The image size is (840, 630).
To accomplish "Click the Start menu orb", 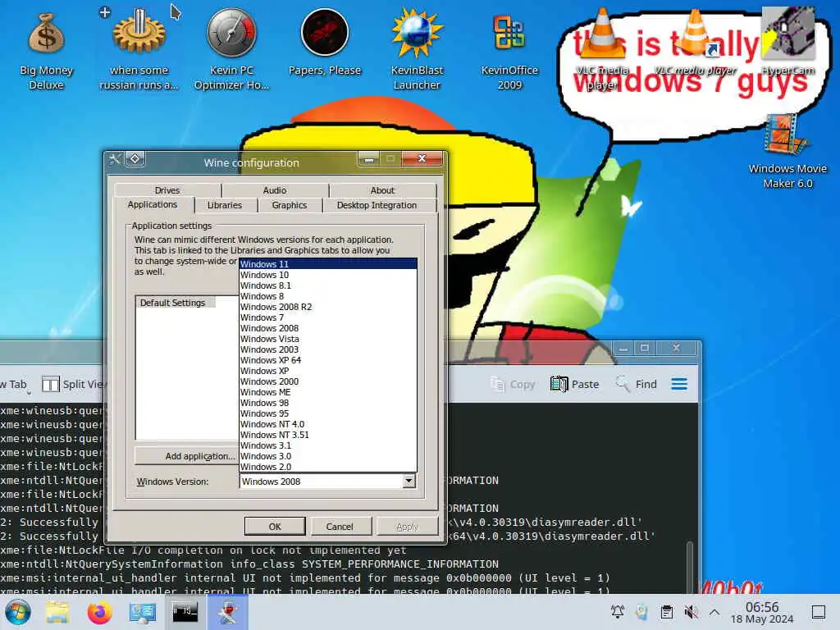I will 18,612.
